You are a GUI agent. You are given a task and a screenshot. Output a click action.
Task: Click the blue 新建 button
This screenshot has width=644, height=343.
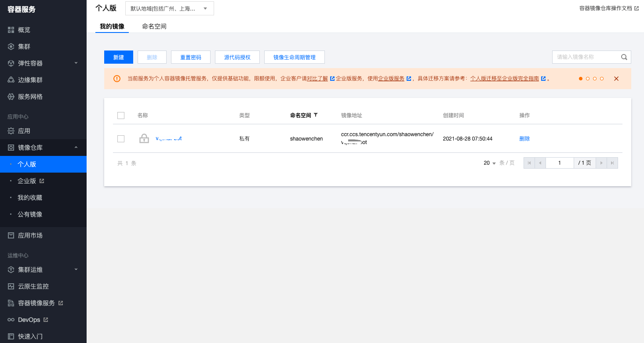pyautogui.click(x=119, y=57)
